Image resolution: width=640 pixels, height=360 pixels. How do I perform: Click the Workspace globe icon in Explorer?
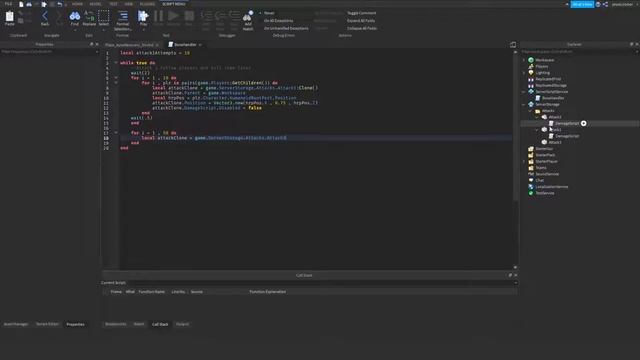(531, 60)
